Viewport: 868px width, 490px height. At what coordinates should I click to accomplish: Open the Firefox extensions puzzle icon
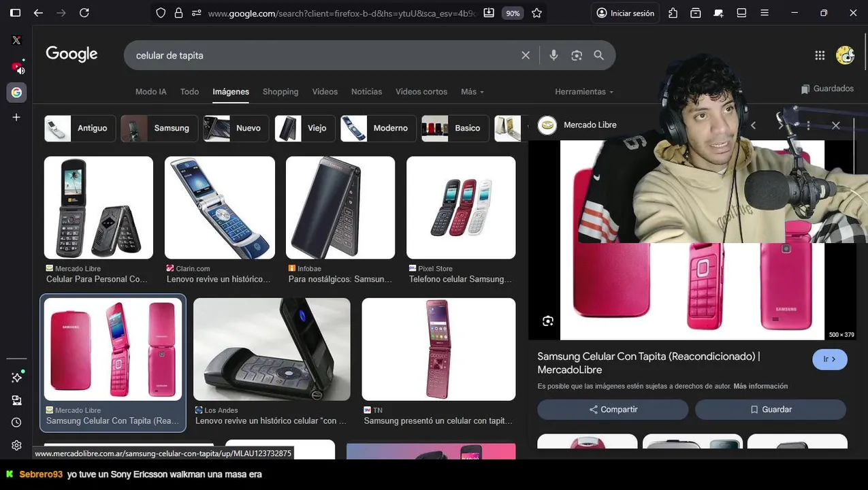coord(673,13)
